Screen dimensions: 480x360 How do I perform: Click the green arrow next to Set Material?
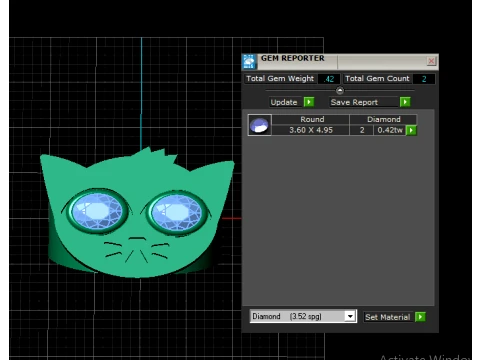click(x=420, y=317)
